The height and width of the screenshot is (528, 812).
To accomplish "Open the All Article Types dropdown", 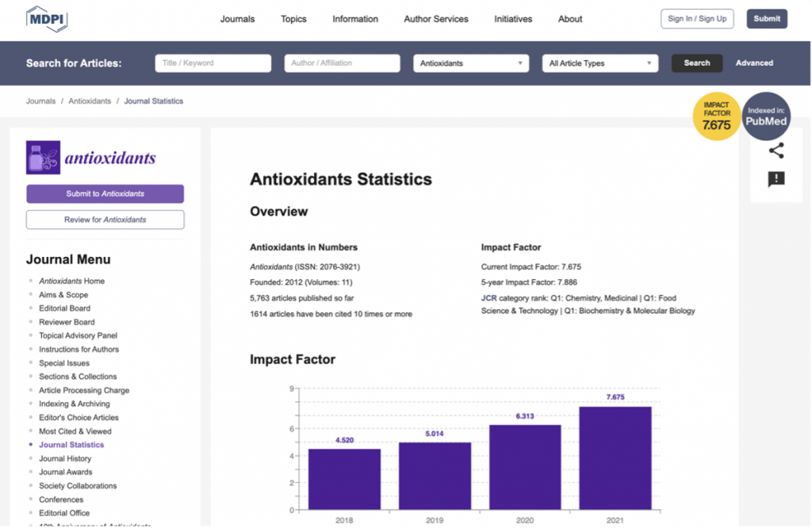I will (x=599, y=63).
